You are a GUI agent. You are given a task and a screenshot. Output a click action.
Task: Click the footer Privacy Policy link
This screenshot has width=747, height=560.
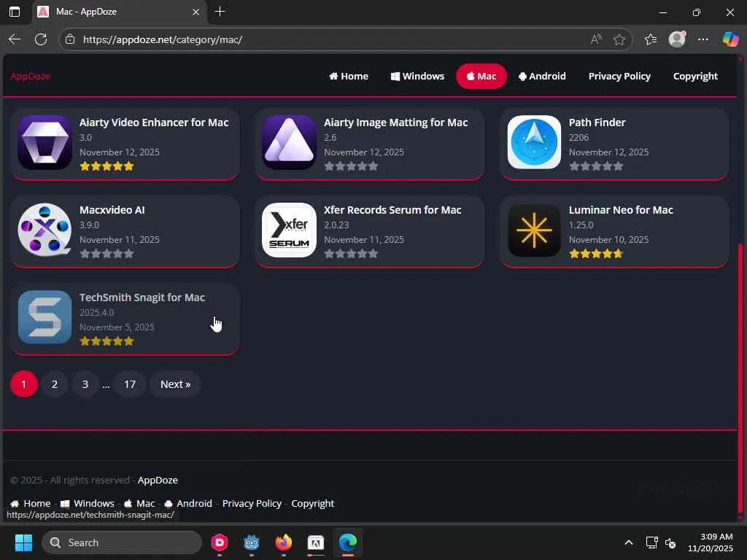coord(252,503)
